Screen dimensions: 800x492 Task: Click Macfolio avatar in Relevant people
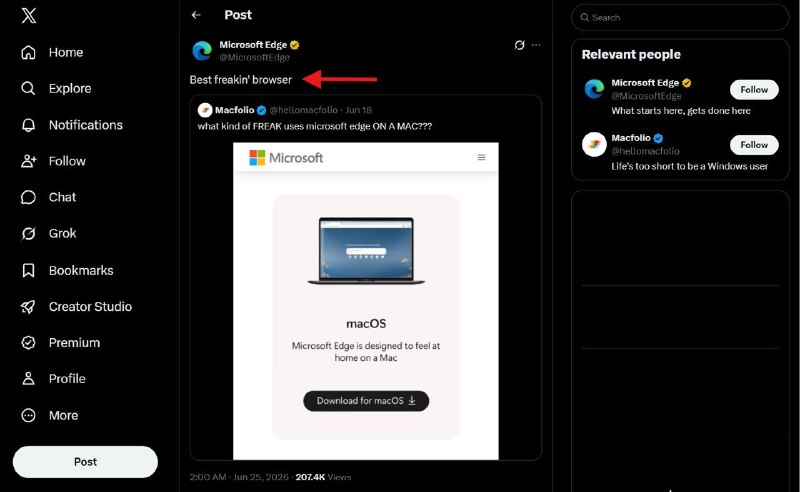594,144
